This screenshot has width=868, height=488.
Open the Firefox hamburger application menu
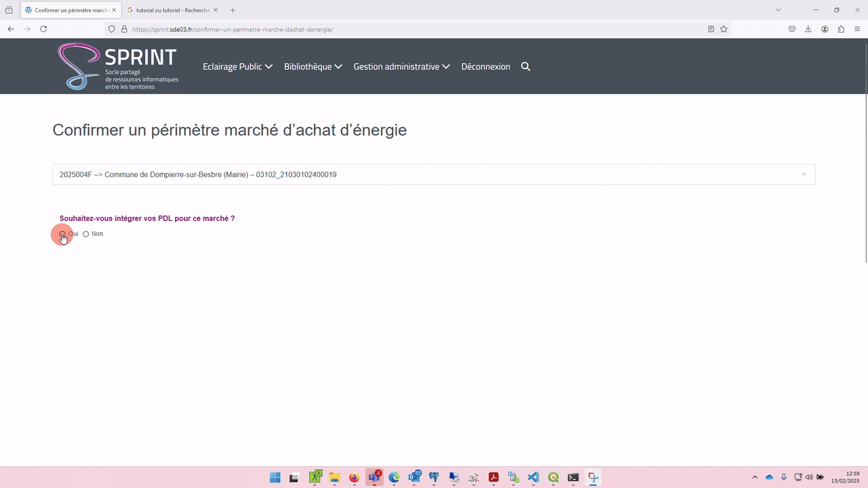857,29
